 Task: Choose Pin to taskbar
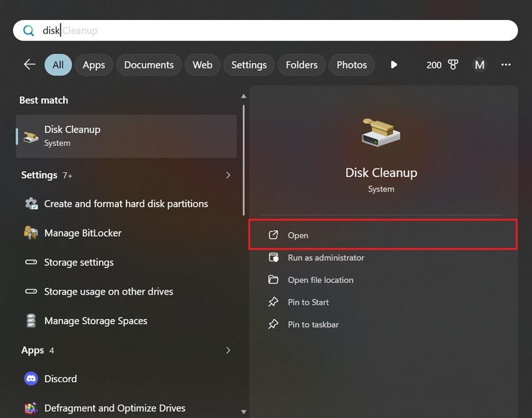[382, 324]
